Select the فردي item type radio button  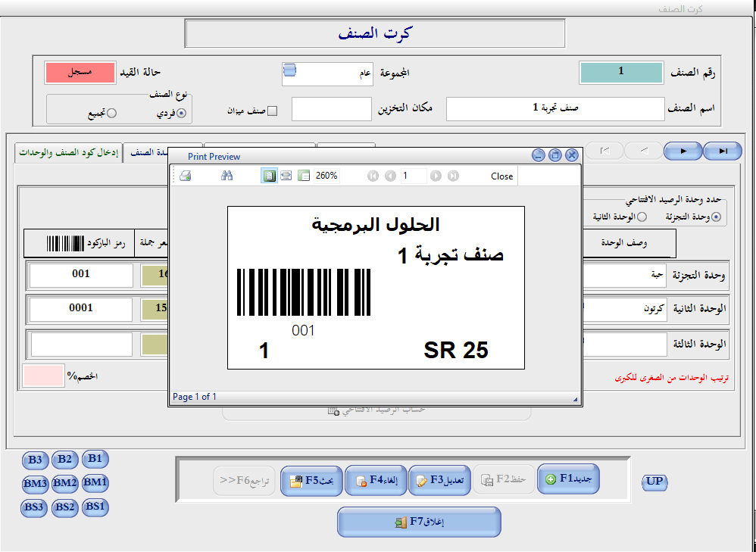[181, 114]
